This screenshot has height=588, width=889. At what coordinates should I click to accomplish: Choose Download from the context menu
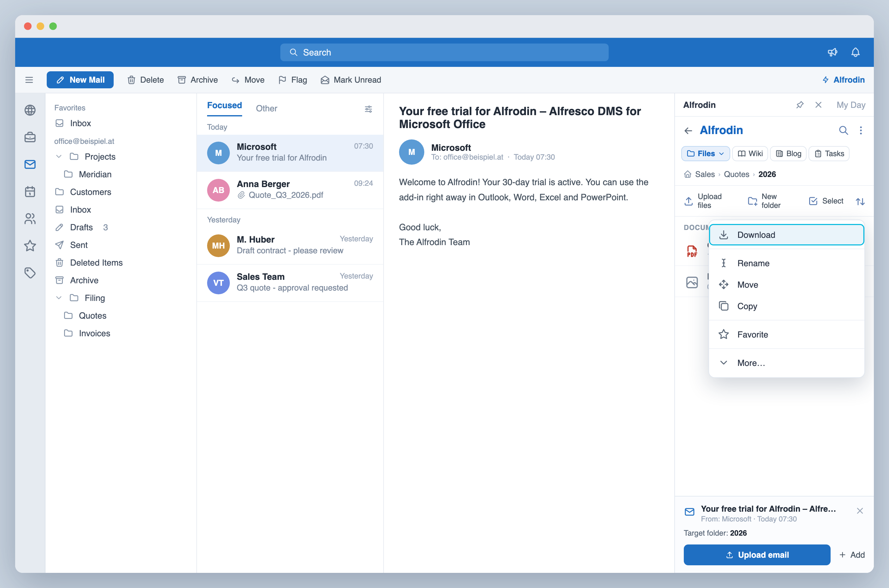click(x=786, y=235)
